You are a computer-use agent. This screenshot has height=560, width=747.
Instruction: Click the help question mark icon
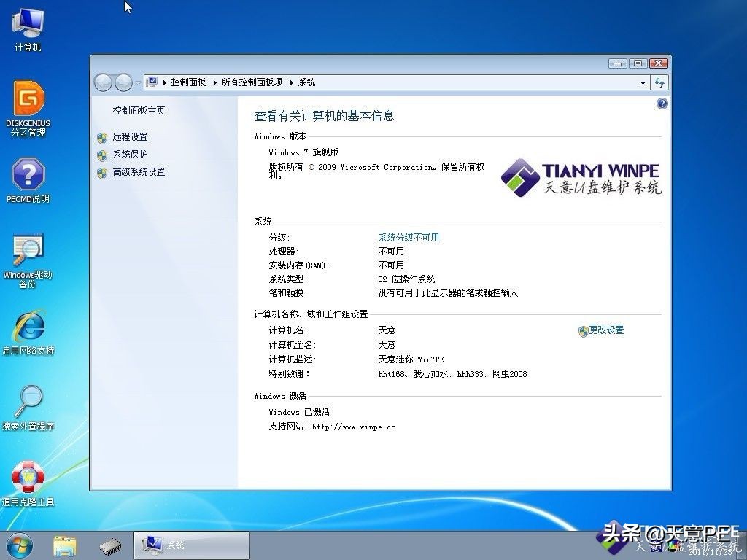(x=661, y=104)
